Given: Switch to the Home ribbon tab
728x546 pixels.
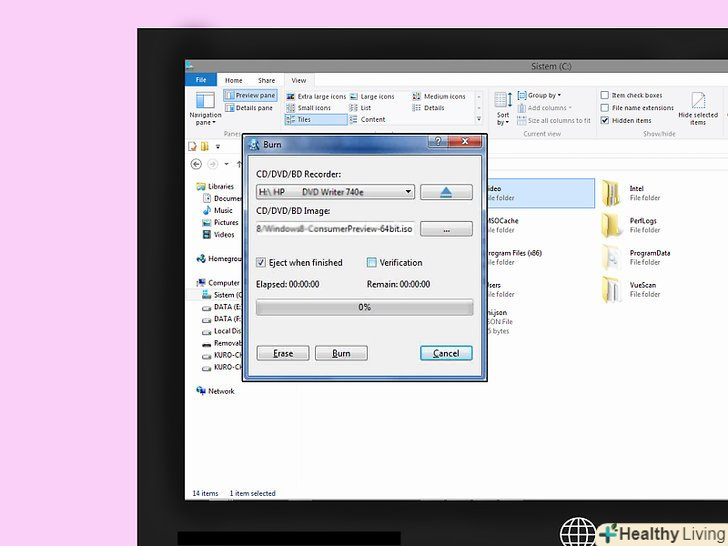Looking at the screenshot, I should coord(234,80).
